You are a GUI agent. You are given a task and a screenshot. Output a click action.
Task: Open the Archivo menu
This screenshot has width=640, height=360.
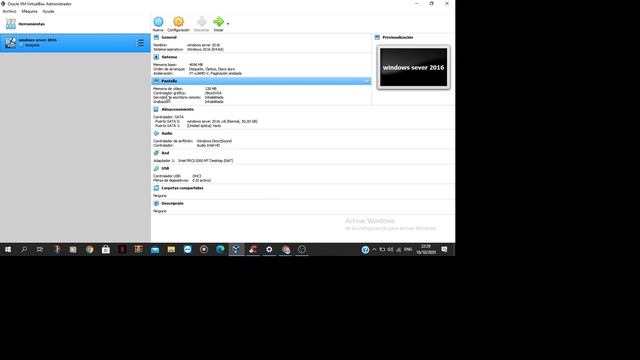point(9,11)
